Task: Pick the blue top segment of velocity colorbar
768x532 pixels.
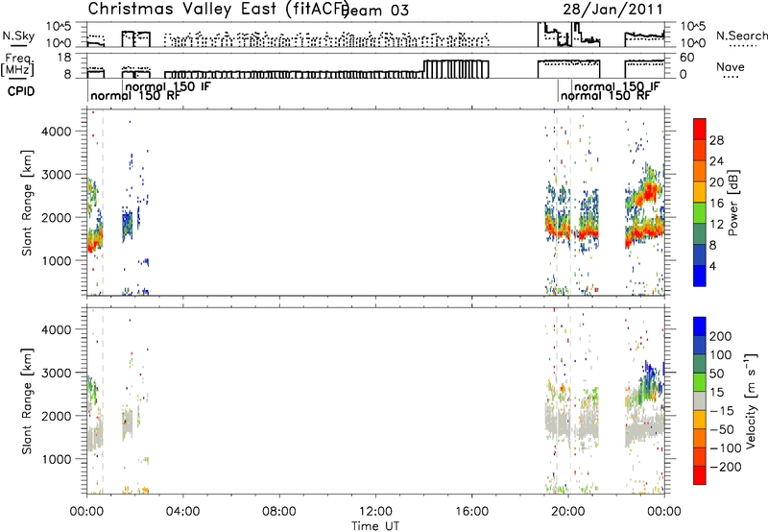Action: (x=700, y=326)
